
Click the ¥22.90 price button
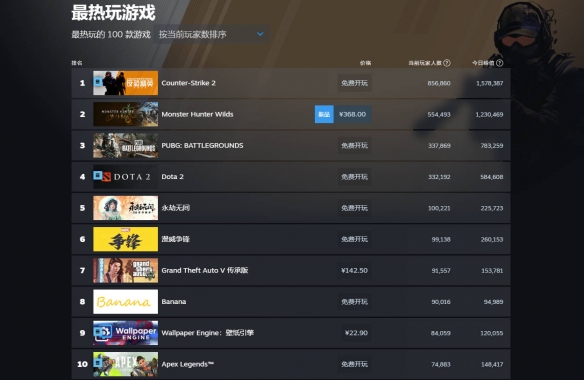click(x=356, y=333)
